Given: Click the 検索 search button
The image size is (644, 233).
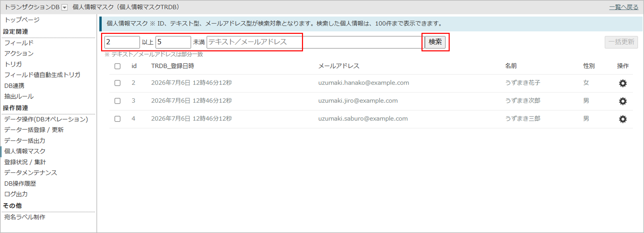Looking at the screenshot, I should click(435, 42).
